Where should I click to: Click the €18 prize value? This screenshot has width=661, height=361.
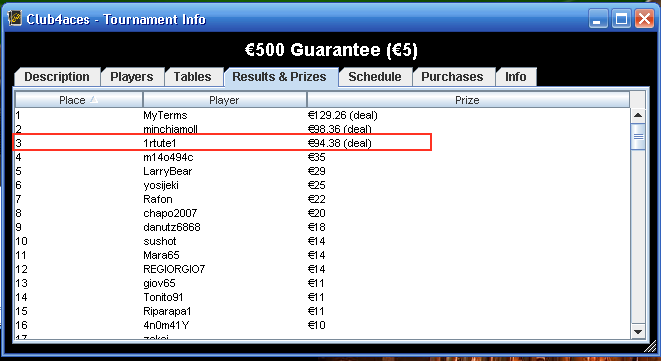[x=317, y=227]
